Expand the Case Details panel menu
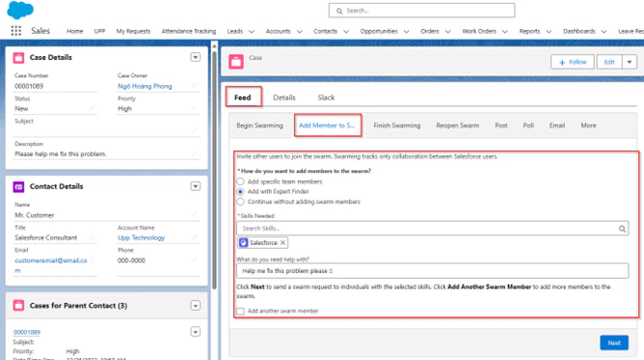The width and height of the screenshot is (644, 360). [196, 58]
